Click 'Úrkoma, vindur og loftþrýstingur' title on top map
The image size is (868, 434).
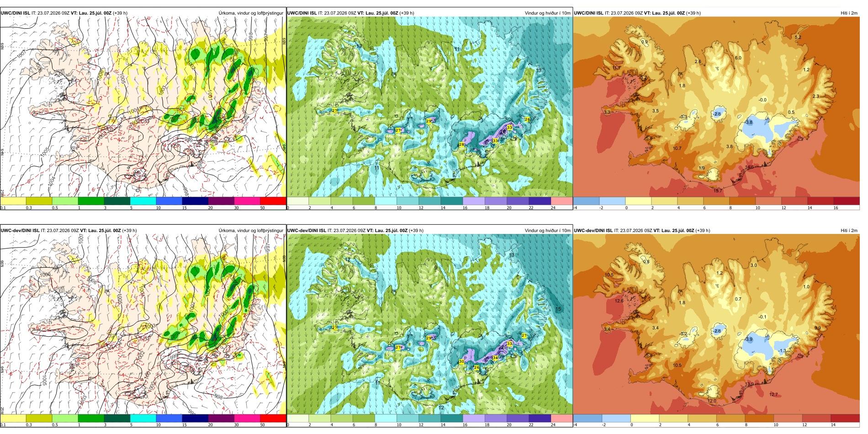pyautogui.click(x=251, y=13)
